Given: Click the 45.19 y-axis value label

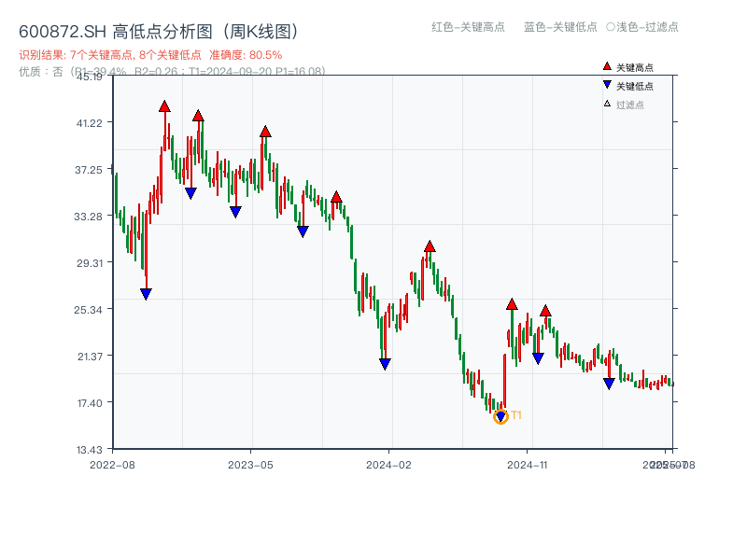Looking at the screenshot, I should pos(90,78).
